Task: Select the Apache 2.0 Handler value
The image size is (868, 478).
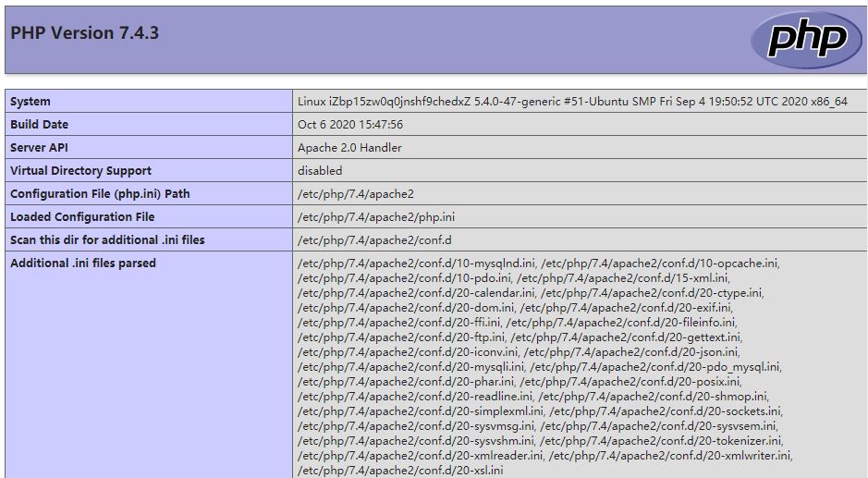Action: tap(349, 148)
